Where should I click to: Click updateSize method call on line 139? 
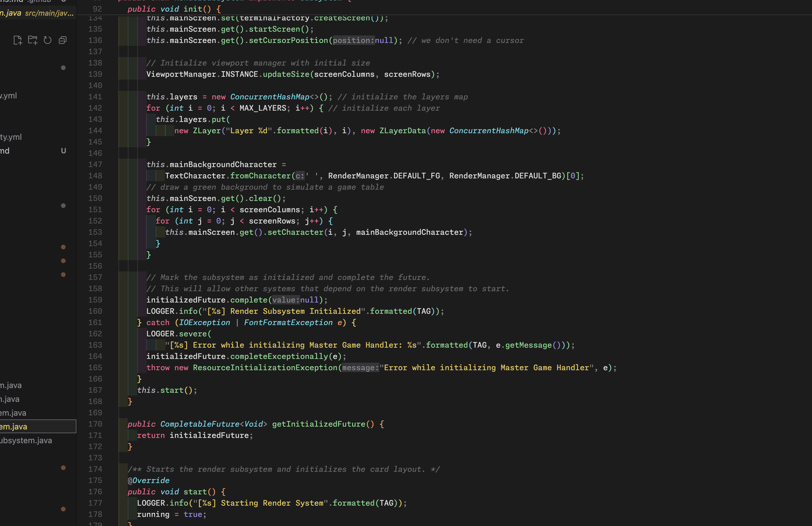[286, 74]
